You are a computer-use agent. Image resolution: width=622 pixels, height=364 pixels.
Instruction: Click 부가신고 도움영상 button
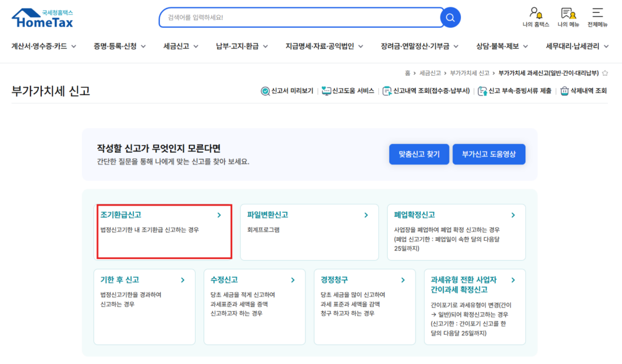pos(488,154)
